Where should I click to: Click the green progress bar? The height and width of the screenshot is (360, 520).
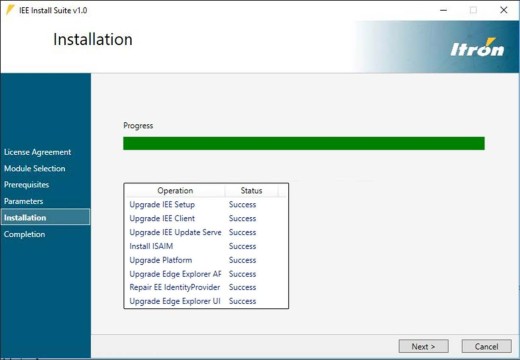click(x=304, y=143)
